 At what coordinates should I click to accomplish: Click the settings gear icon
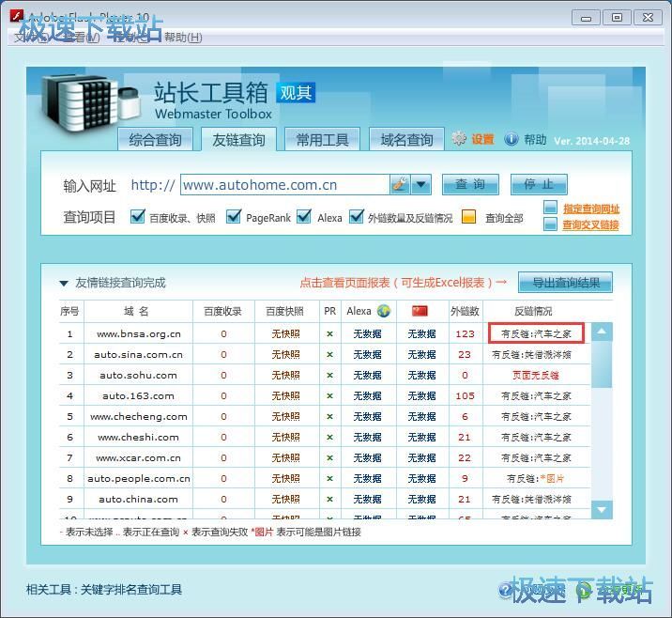(x=458, y=139)
